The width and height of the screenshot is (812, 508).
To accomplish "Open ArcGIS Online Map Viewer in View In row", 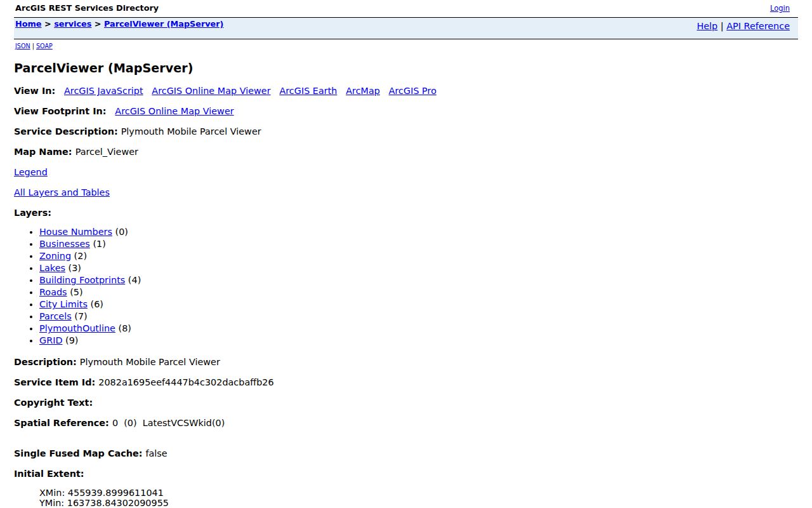I will coord(211,91).
